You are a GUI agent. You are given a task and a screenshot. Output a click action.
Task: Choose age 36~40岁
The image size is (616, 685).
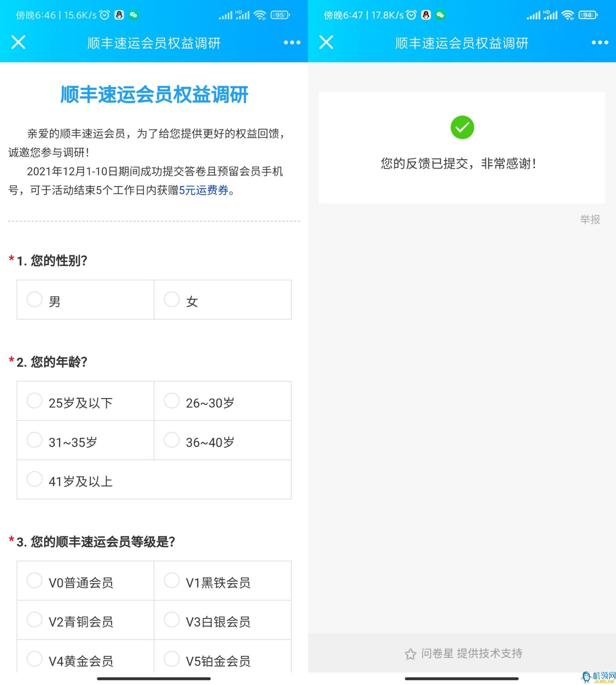pyautogui.click(x=223, y=440)
